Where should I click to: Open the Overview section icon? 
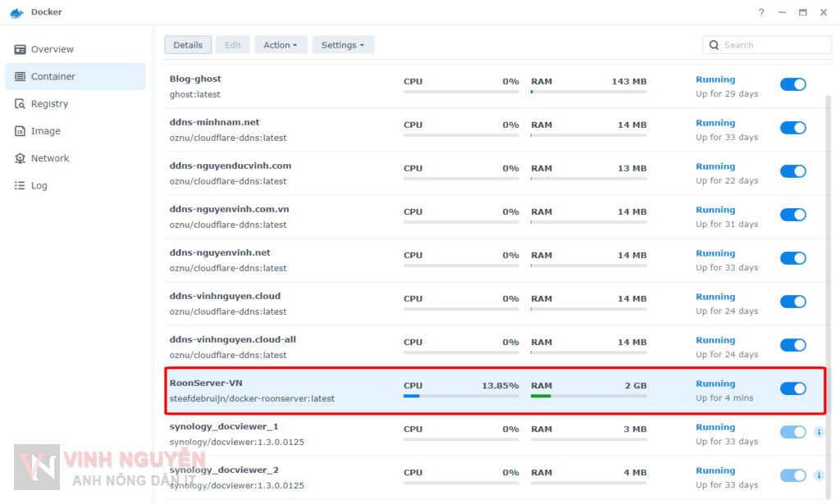20,49
